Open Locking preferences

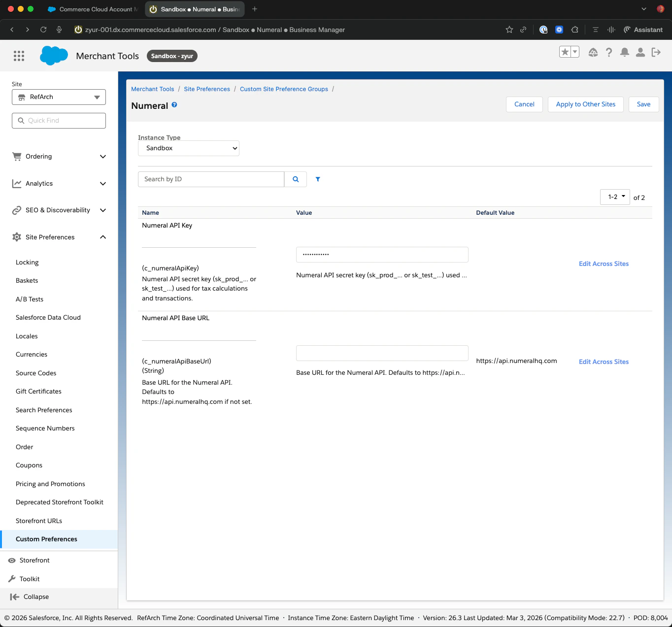[x=27, y=263]
